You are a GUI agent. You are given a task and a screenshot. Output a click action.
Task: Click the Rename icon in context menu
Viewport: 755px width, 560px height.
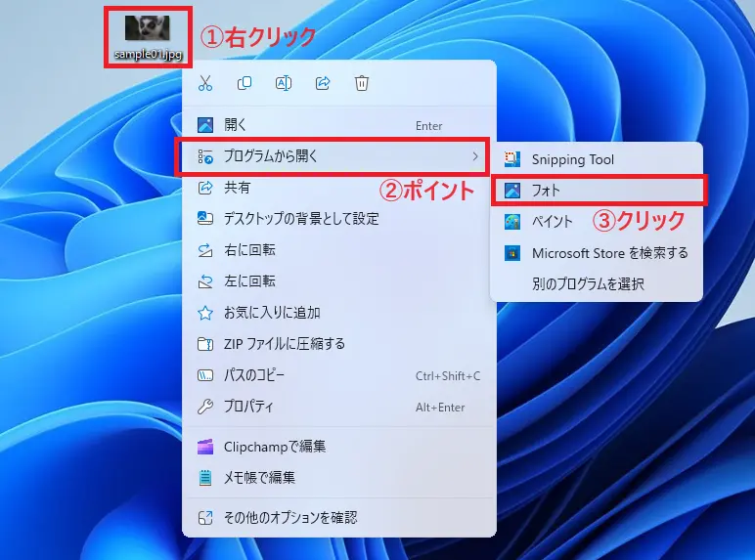(284, 84)
